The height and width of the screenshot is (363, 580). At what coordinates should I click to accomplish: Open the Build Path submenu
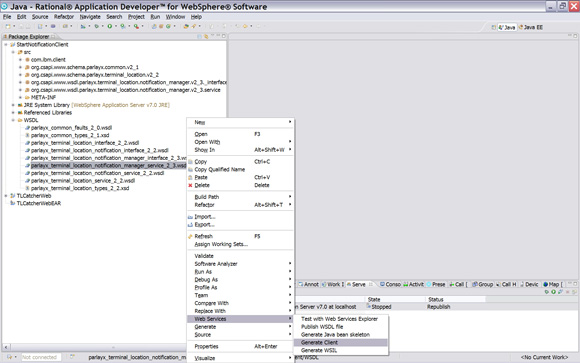pos(240,197)
